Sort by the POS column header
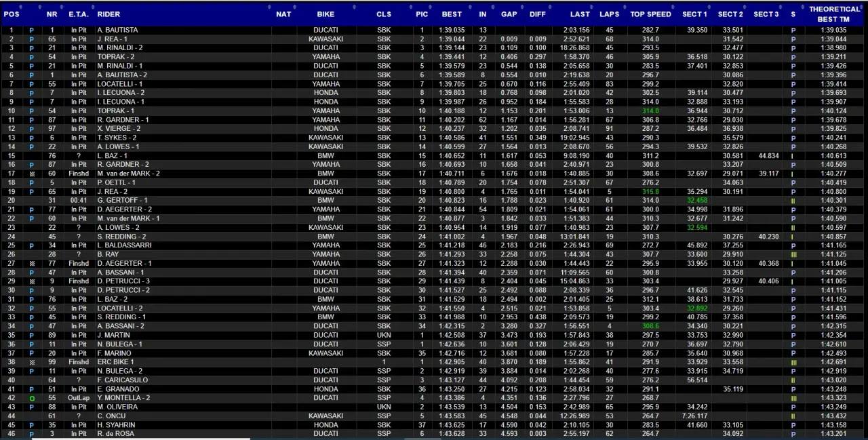Image resolution: width=868 pixels, height=440 pixels. pos(11,14)
